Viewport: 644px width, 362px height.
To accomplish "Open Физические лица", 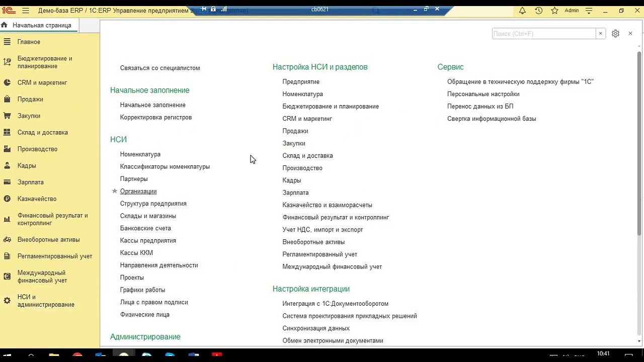I will pos(145,315).
